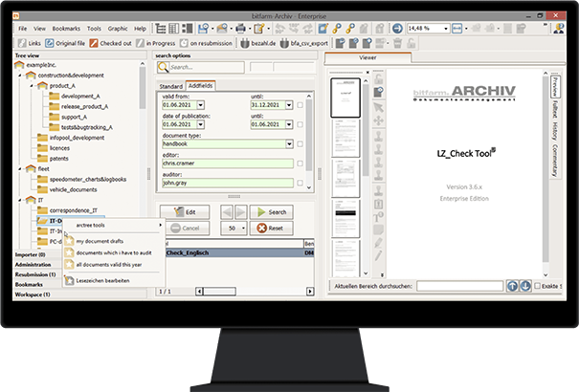Collapse the product_A tree node
This screenshot has width=579, height=392.
[x=32, y=85]
